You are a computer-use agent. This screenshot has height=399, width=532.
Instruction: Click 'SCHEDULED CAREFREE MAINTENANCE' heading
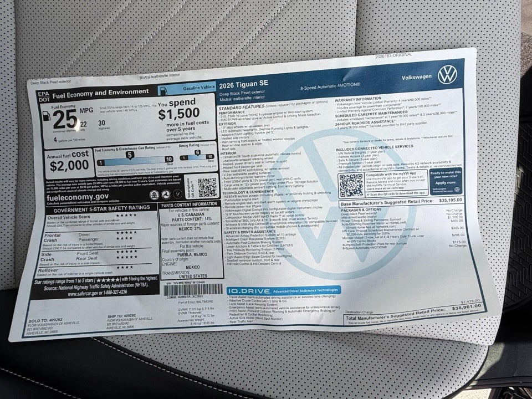[x=371, y=114]
